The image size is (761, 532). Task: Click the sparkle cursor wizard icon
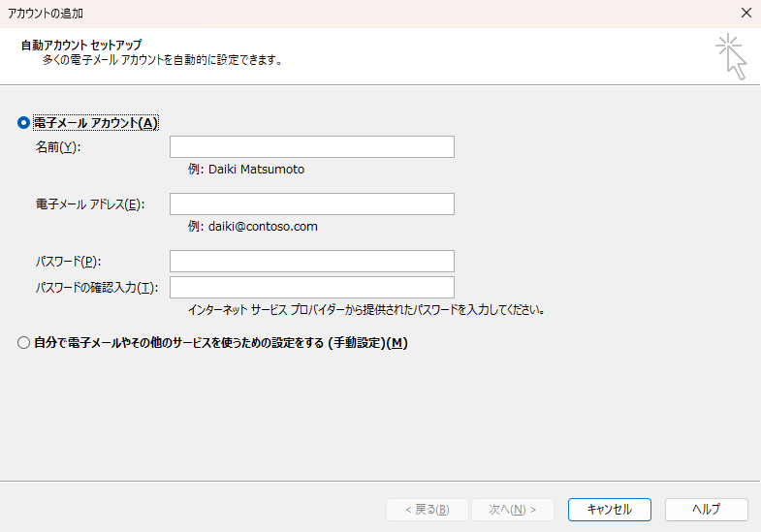pos(731,56)
